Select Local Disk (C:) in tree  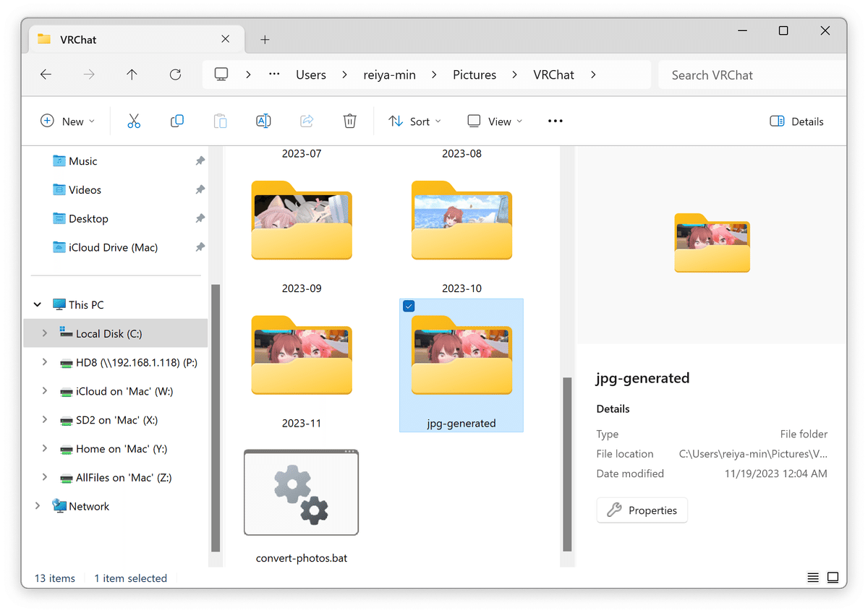point(116,333)
